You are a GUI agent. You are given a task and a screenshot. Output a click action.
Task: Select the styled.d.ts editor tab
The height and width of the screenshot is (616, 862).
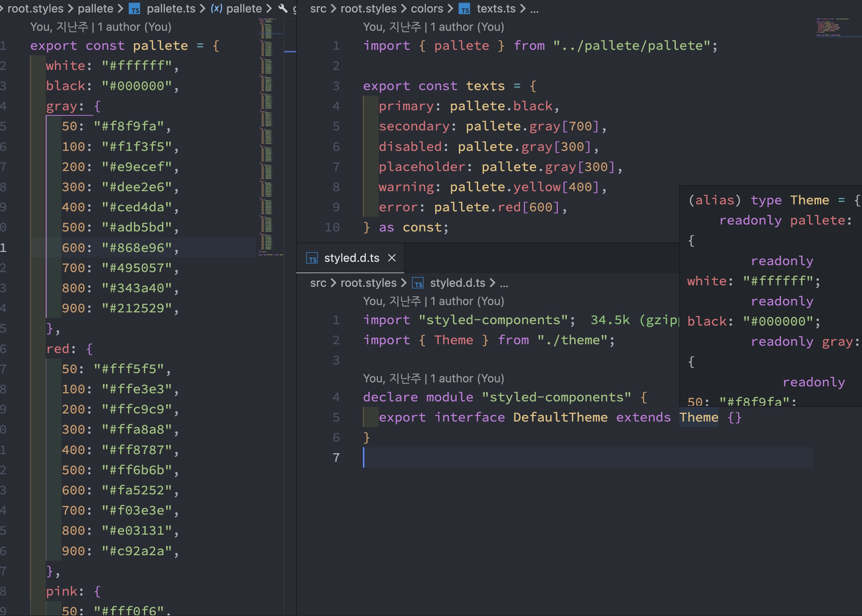click(x=351, y=258)
